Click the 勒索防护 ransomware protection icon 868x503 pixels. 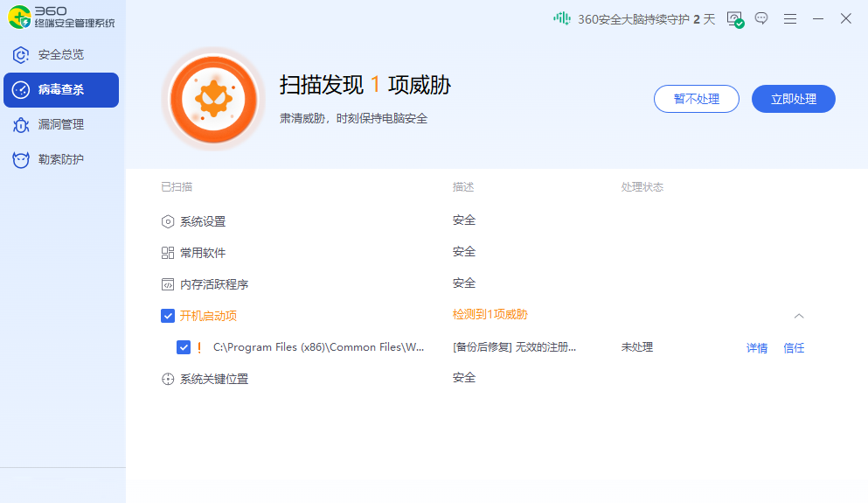(21, 160)
